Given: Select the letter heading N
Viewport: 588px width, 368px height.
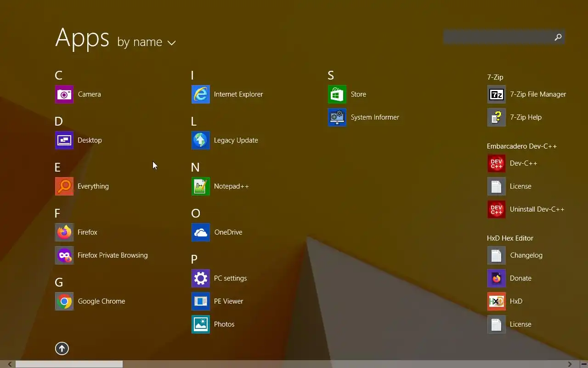Looking at the screenshot, I should pos(195,167).
